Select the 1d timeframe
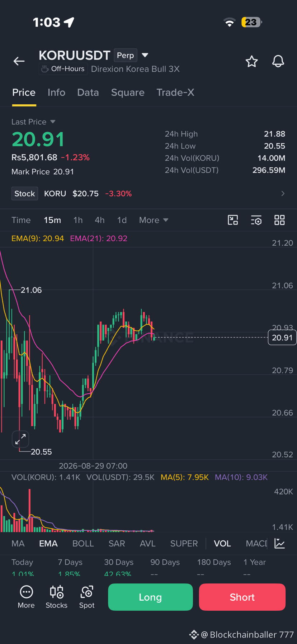The image size is (297, 644). (x=122, y=220)
